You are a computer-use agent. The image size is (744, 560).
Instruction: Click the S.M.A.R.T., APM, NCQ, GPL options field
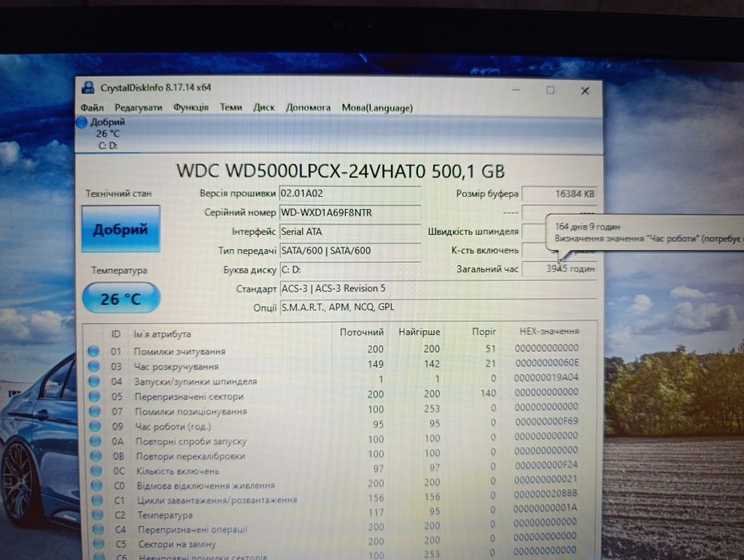point(438,307)
